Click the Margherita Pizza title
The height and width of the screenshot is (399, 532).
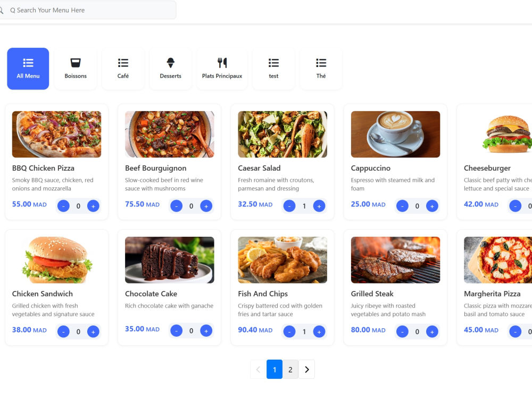point(492,294)
